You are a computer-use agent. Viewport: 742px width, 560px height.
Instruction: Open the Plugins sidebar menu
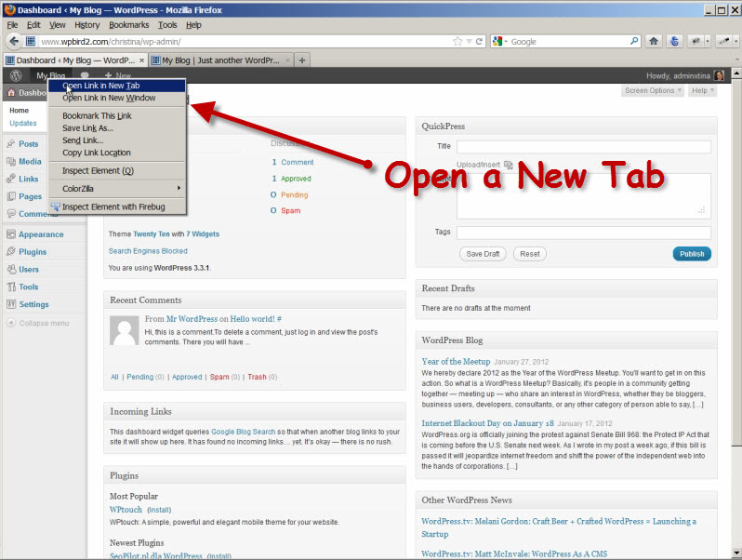[x=33, y=252]
